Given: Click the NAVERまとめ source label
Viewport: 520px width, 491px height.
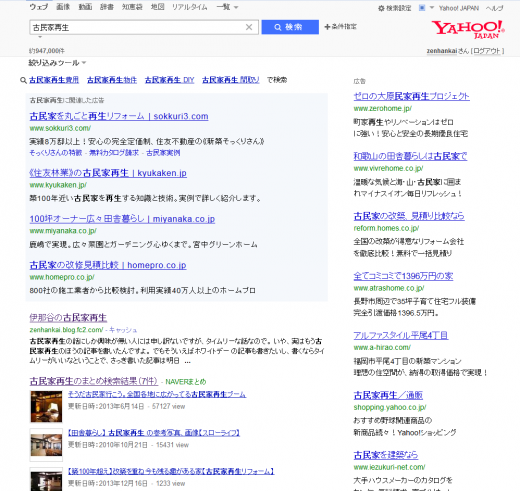Looking at the screenshot, I should pyautogui.click(x=186, y=382).
